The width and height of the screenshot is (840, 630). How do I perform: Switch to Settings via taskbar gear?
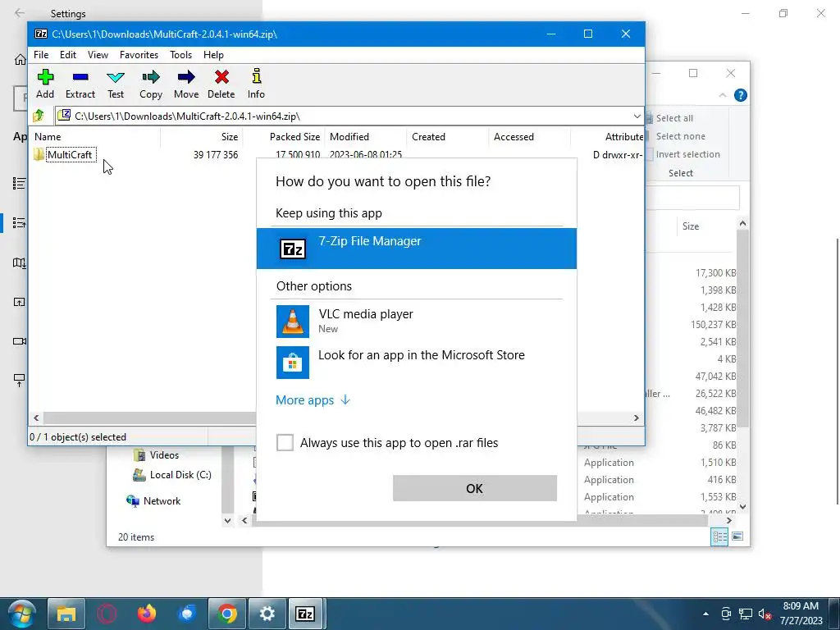267,614
